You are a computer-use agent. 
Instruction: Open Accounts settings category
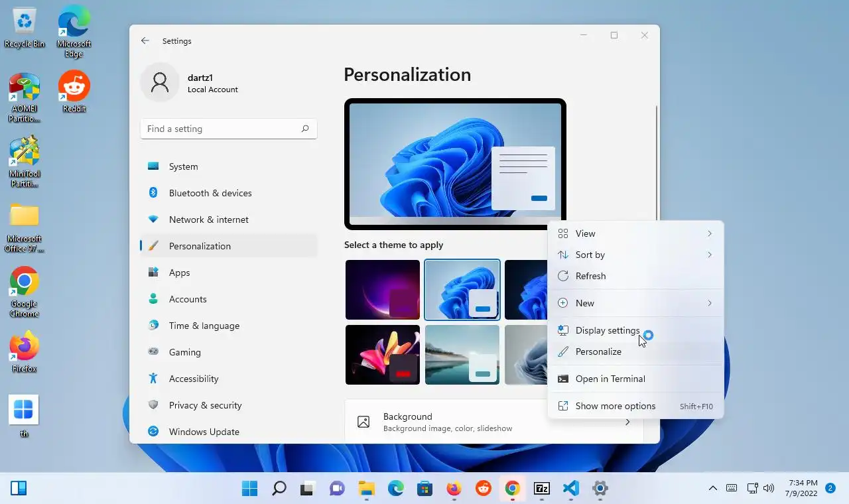pos(229,299)
